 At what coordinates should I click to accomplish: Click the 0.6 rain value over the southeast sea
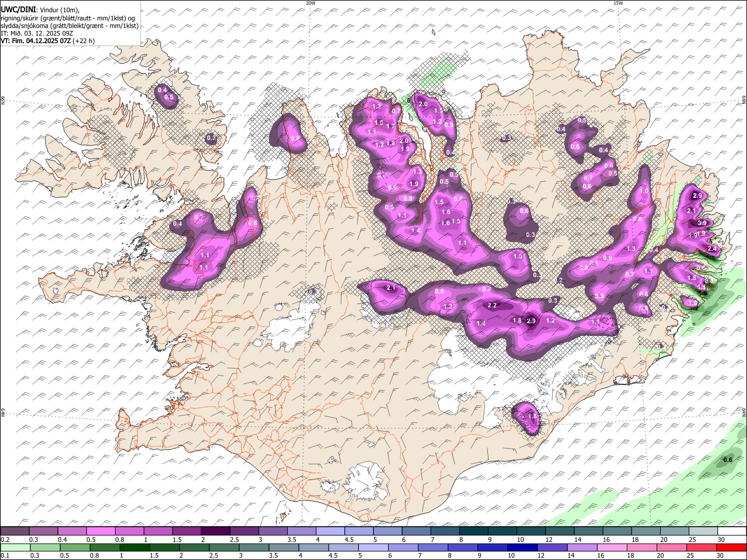click(728, 460)
